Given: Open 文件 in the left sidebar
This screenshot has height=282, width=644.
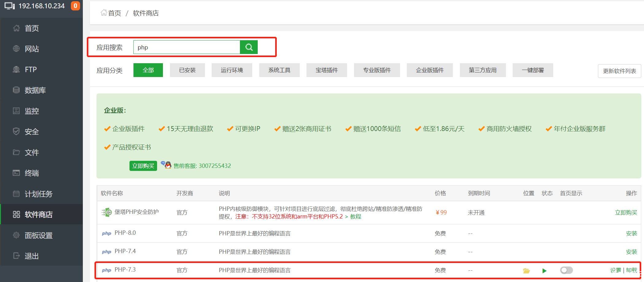Looking at the screenshot, I should (41, 152).
